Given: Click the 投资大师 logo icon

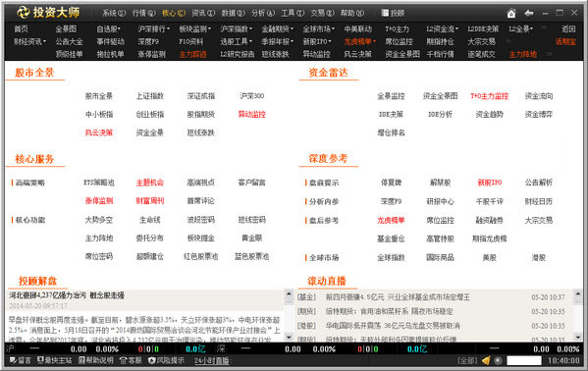Looking at the screenshot, I should [x=23, y=13].
